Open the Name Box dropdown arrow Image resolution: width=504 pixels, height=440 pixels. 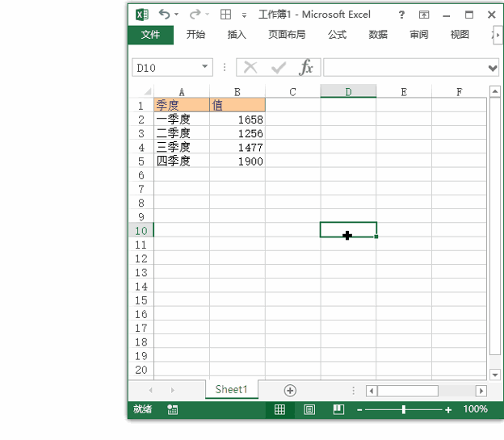click(205, 68)
